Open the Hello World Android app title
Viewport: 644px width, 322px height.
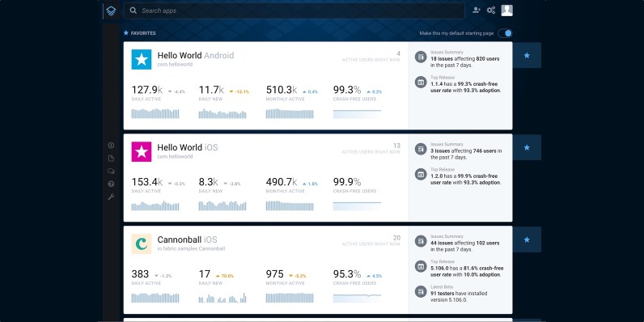[196, 56]
